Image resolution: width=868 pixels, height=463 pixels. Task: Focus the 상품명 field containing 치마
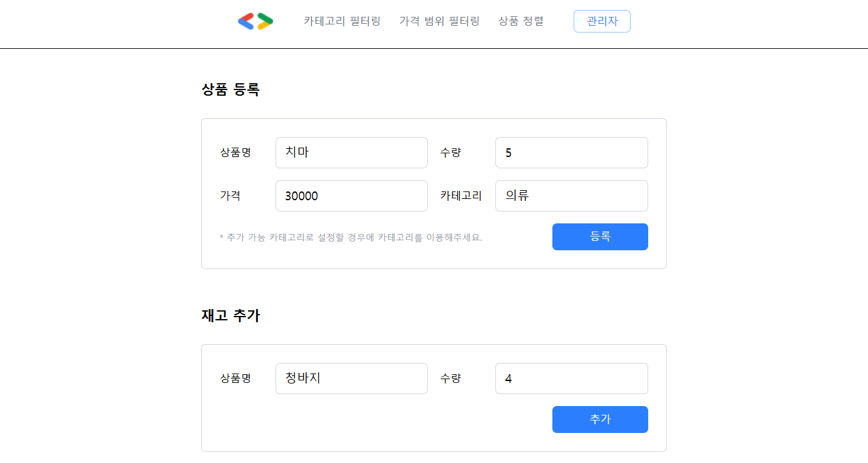[351, 153]
